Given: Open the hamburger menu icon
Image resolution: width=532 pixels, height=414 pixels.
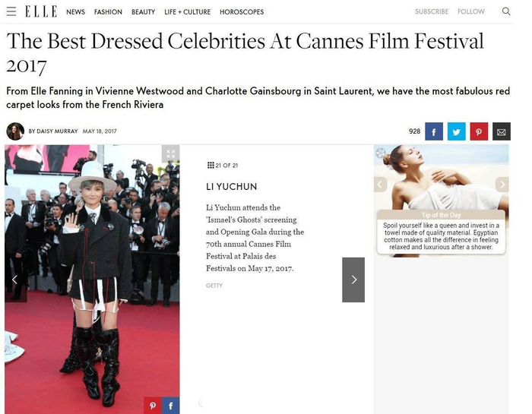Looking at the screenshot, I should point(11,11).
